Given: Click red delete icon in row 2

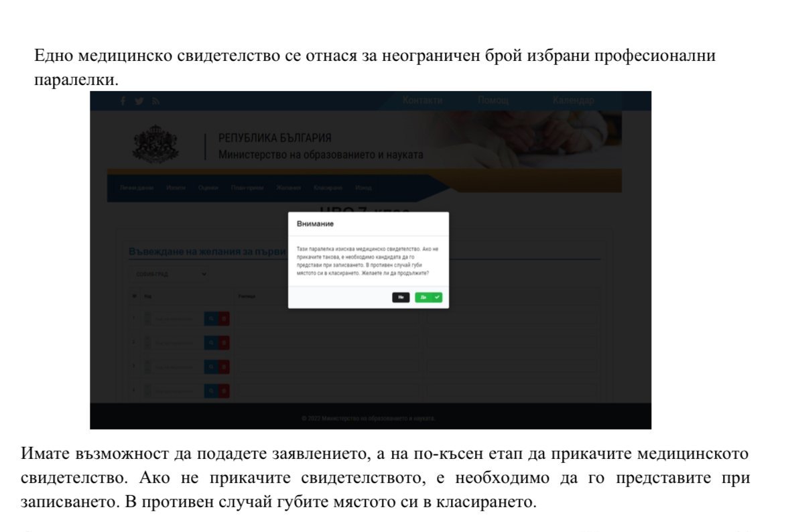Looking at the screenshot, I should click(x=224, y=342).
